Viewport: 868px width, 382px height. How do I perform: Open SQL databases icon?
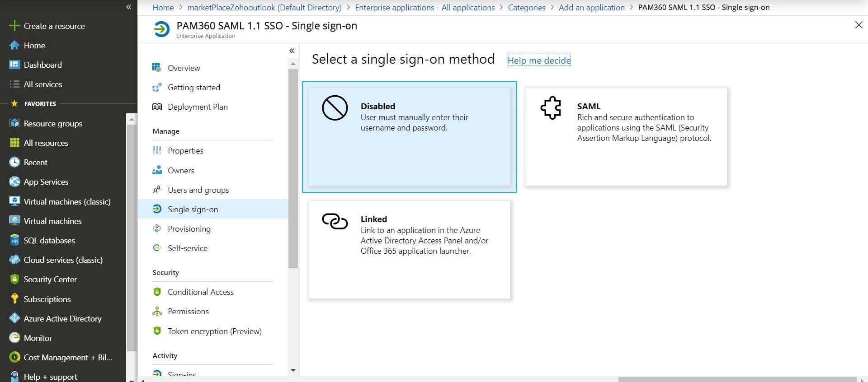(14, 240)
